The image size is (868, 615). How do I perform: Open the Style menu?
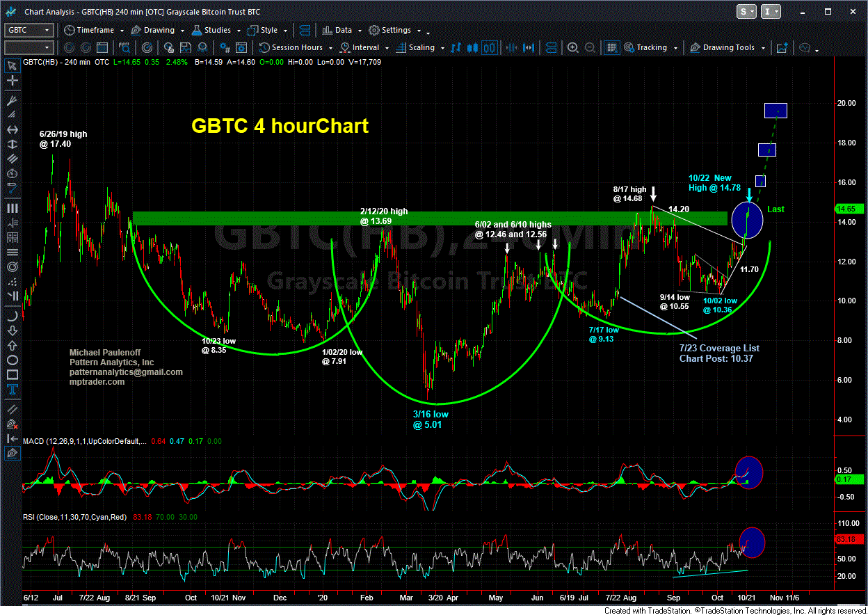tap(262, 30)
